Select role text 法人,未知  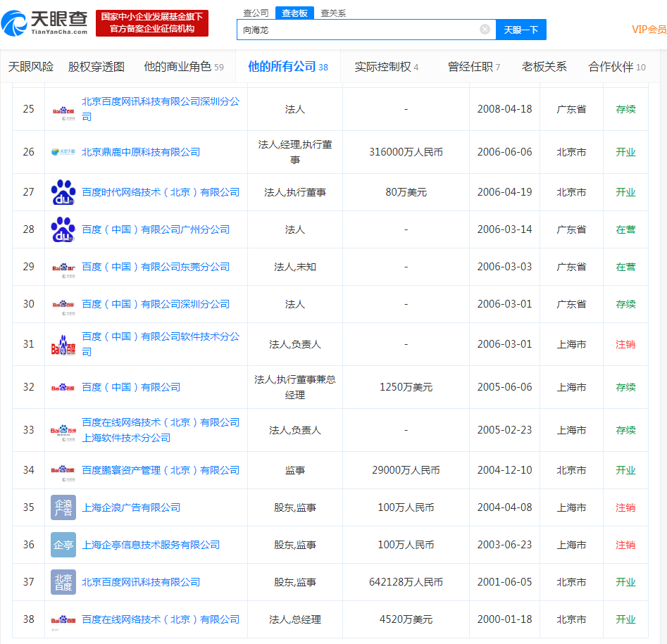pyautogui.click(x=295, y=267)
